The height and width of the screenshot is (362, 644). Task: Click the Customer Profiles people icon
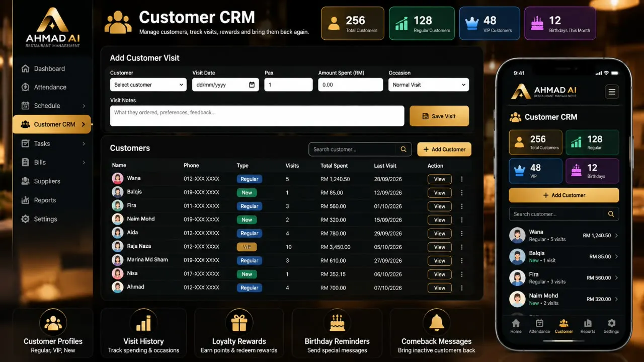click(x=53, y=323)
